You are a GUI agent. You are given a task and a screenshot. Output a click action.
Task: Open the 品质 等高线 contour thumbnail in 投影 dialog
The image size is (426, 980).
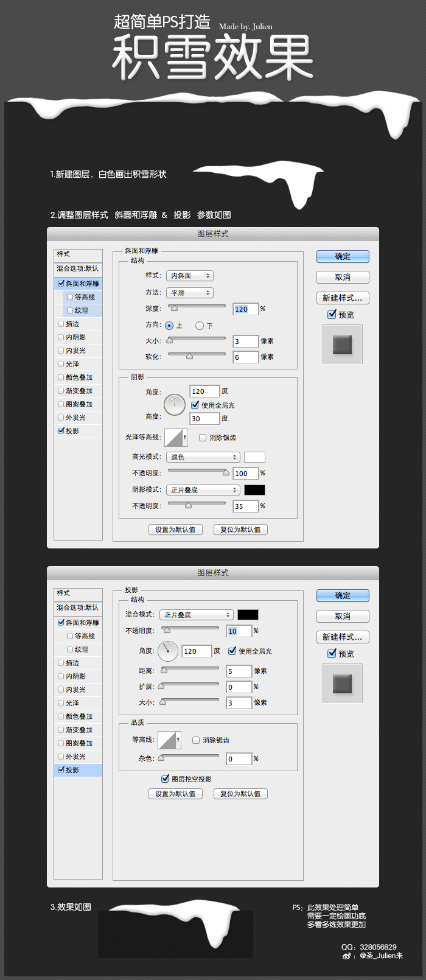[x=167, y=740]
